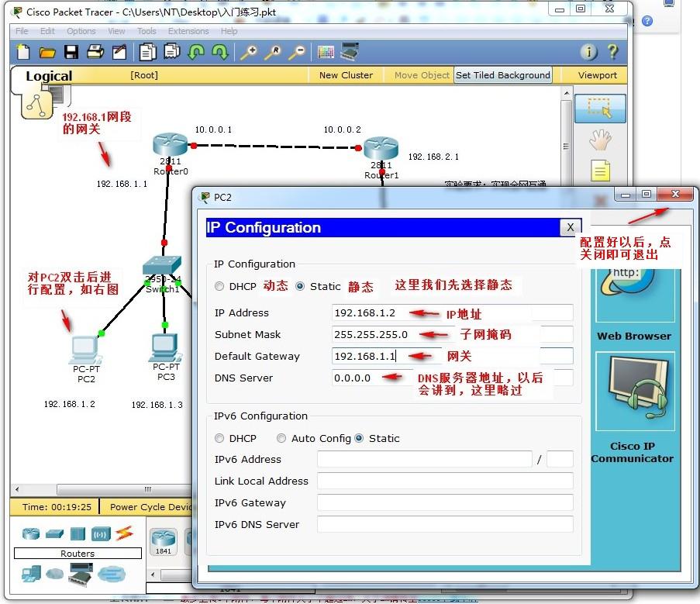The width and height of the screenshot is (700, 604).
Task: Click the Undo green arrow icon
Action: pos(196,52)
